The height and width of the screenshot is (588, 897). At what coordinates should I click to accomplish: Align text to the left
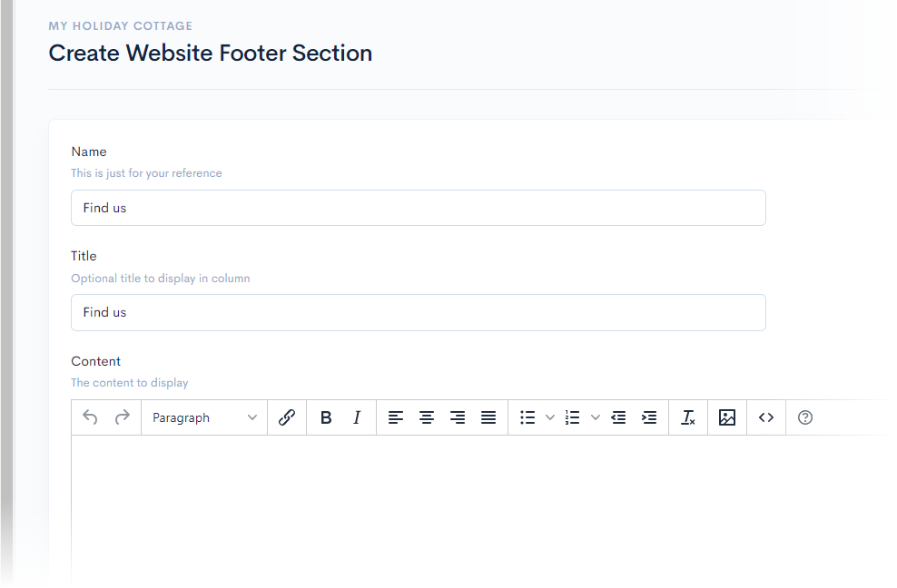[396, 417]
